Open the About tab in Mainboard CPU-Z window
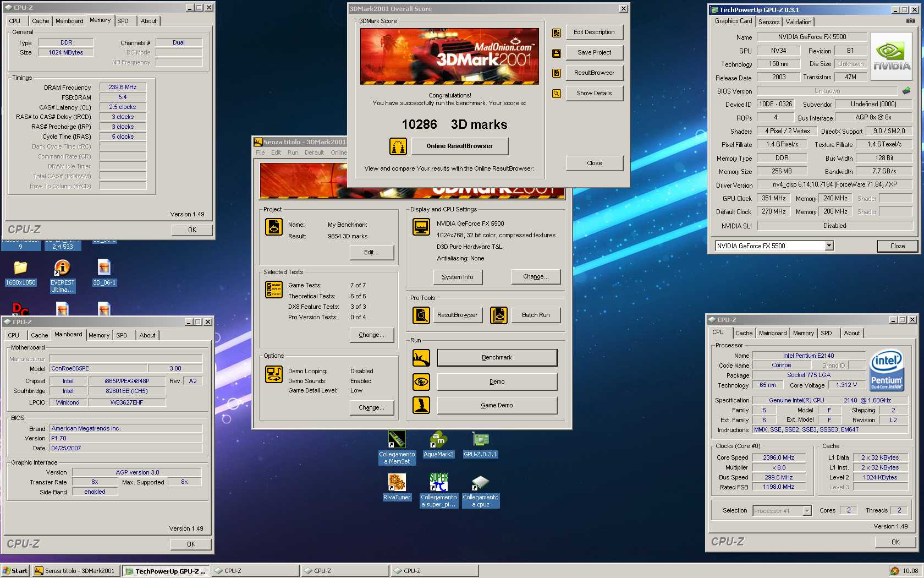This screenshot has width=924, height=578. pyautogui.click(x=147, y=335)
